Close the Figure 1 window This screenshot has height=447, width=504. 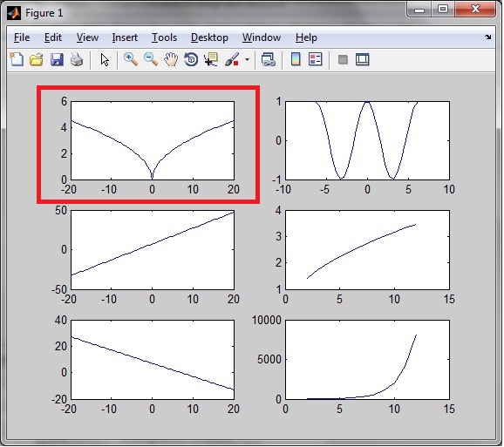(475, 10)
